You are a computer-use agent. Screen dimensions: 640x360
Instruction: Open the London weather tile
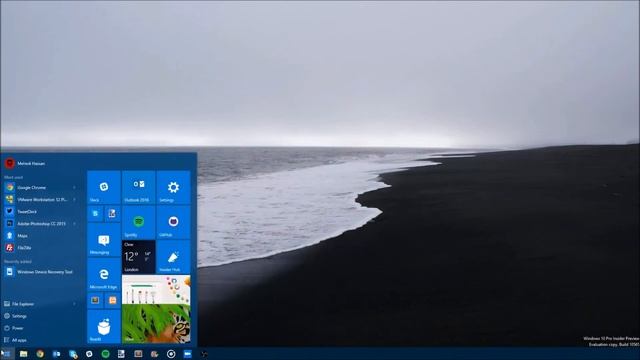(x=138, y=257)
